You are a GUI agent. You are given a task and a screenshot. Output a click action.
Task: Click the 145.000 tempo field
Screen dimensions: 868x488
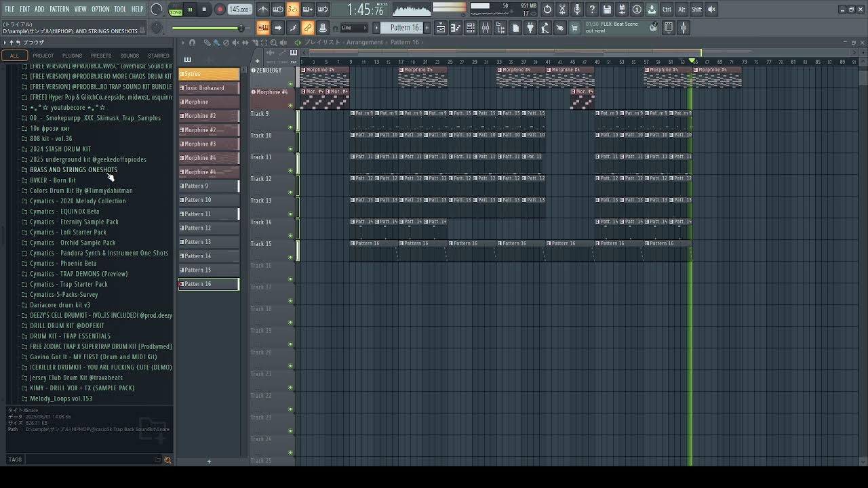pyautogui.click(x=239, y=9)
